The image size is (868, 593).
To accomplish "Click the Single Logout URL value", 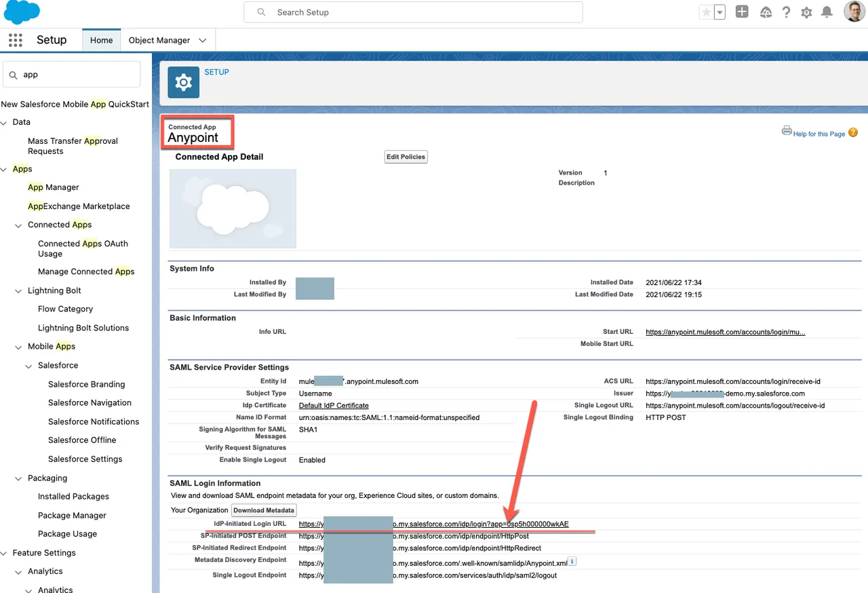I will 735,405.
